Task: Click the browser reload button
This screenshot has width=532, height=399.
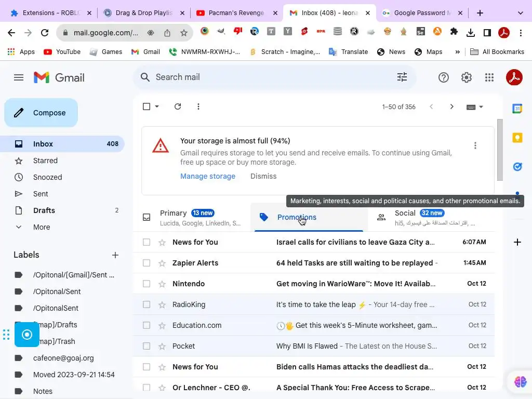Action: click(45, 33)
